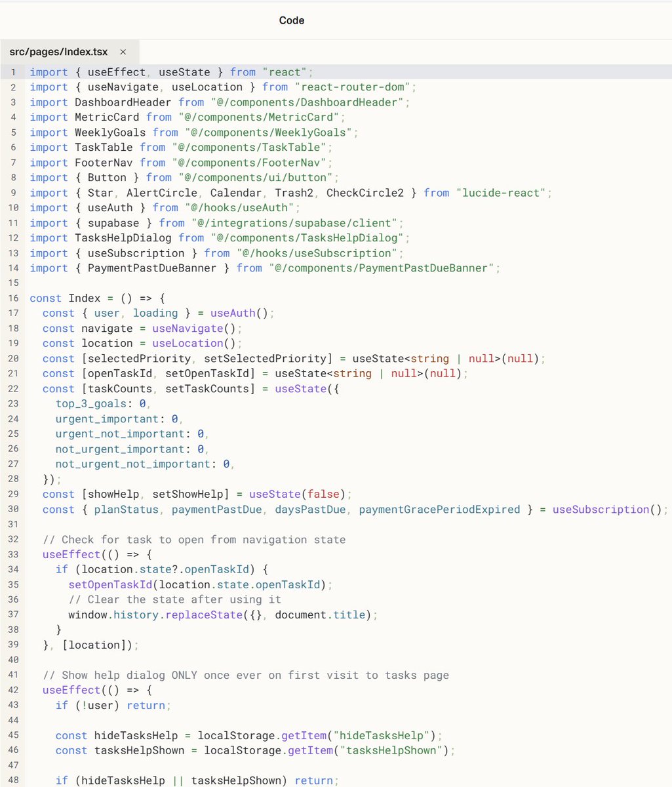This screenshot has width=672, height=787.
Task: Click line number 16 in the gutter
Action: coord(12,298)
